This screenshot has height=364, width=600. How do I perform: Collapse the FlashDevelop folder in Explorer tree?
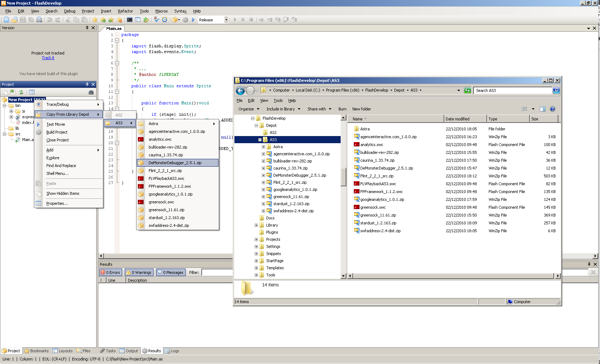[x=253, y=118]
